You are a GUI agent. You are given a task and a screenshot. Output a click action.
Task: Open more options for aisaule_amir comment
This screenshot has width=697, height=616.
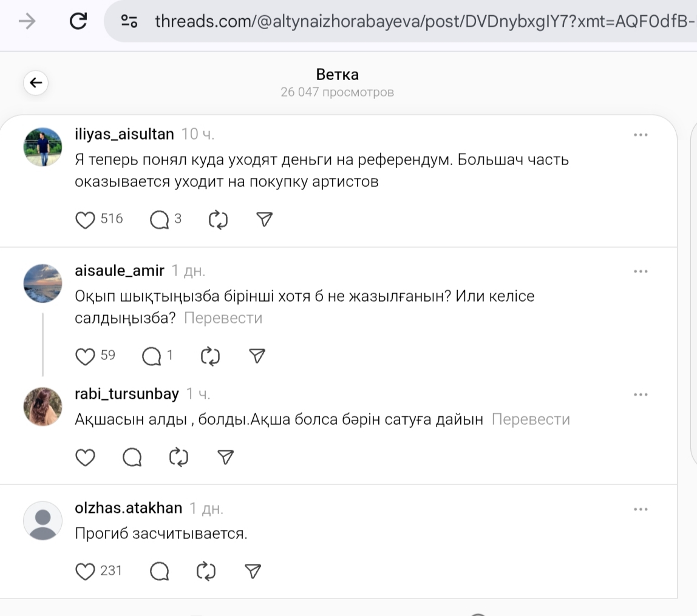click(641, 271)
